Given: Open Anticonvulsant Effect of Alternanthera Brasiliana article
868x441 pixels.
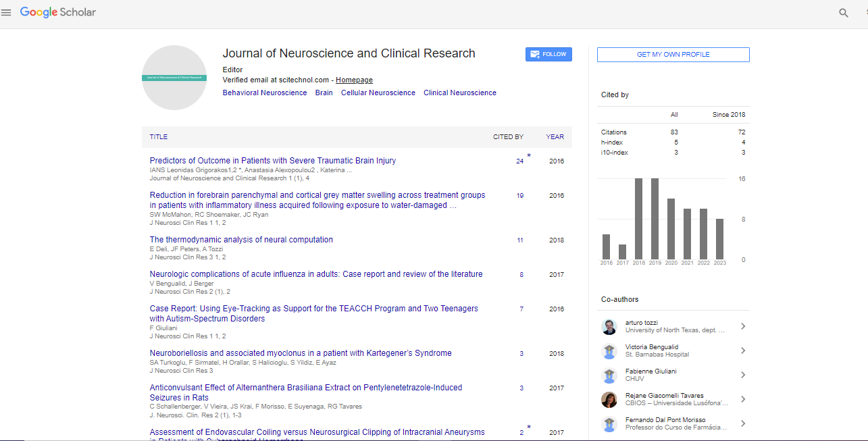Looking at the screenshot, I should click(x=306, y=392).
